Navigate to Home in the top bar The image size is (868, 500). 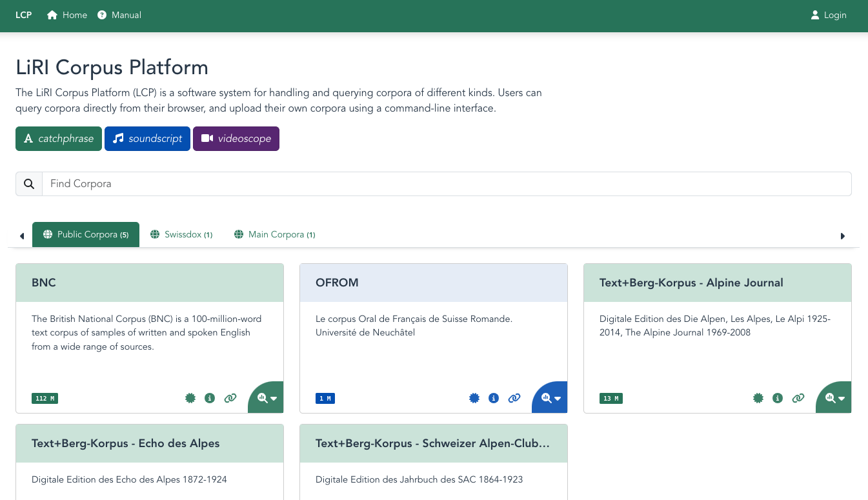[x=67, y=15]
